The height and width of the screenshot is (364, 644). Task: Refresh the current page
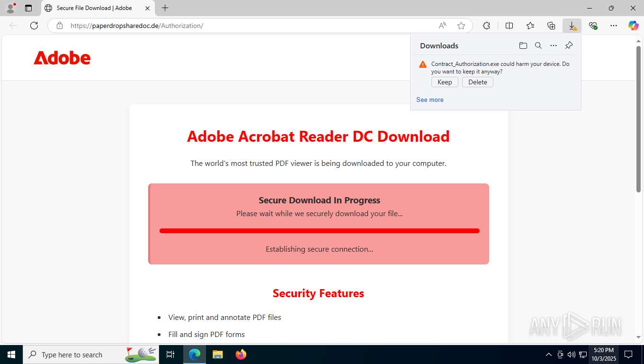(34, 26)
